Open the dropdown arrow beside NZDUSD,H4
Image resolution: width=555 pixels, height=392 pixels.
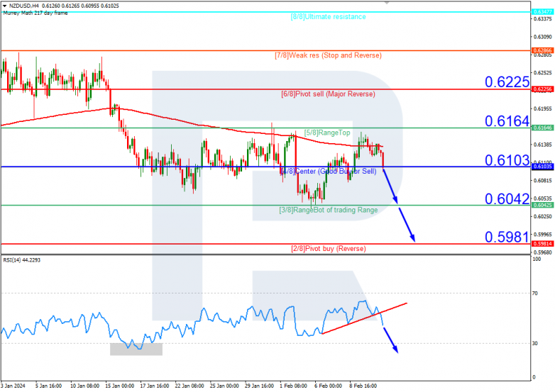(x=5, y=6)
